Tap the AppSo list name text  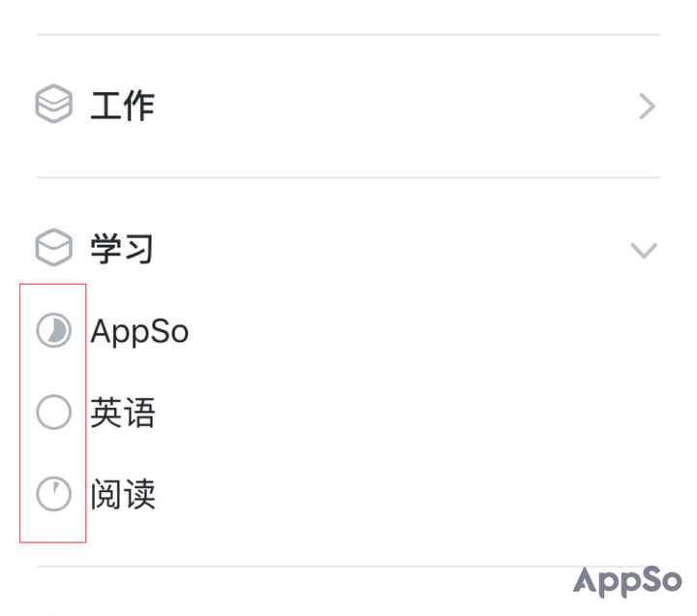coord(139,332)
